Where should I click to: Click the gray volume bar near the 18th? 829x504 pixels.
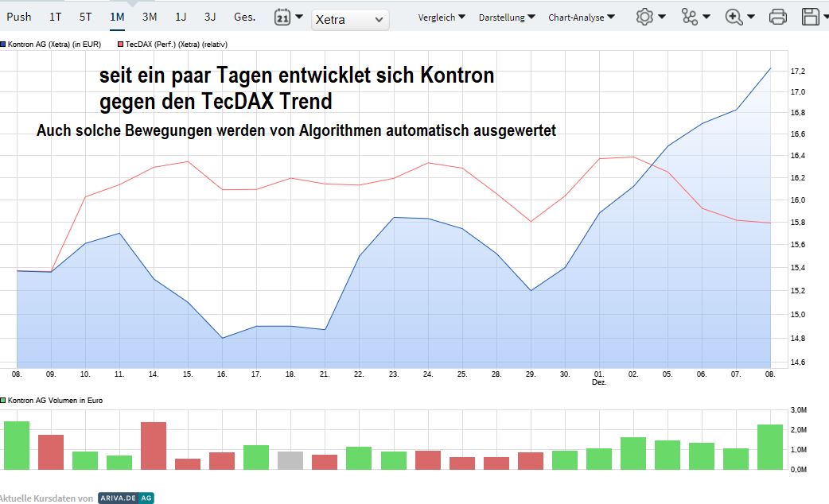(x=291, y=459)
